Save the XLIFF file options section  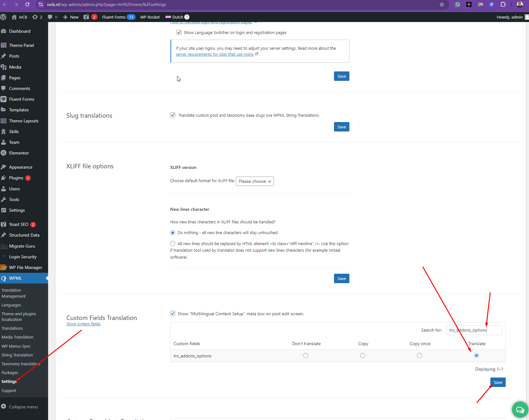coord(342,278)
